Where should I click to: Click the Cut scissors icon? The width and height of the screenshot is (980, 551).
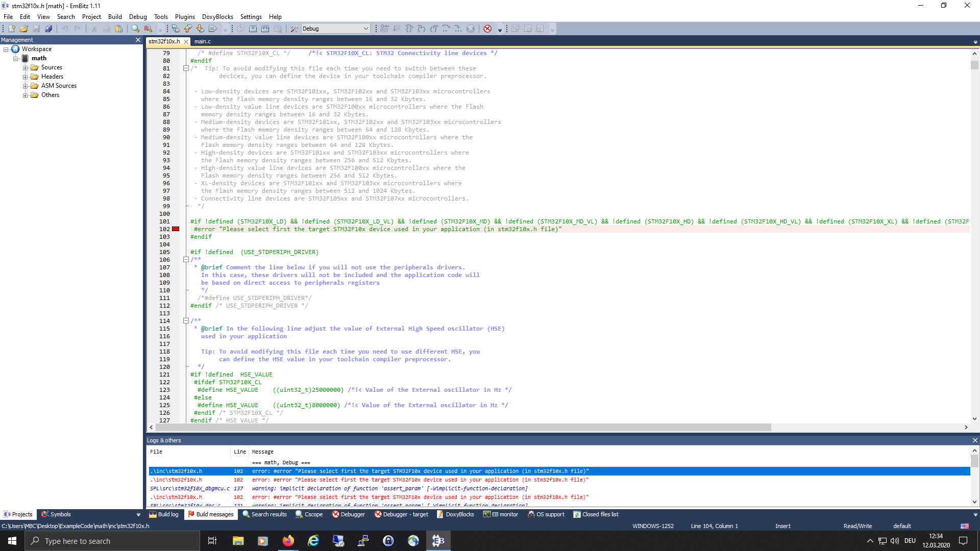tap(94, 29)
